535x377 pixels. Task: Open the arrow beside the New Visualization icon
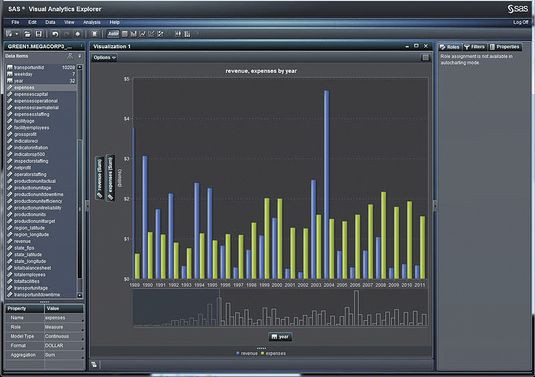click(x=16, y=34)
